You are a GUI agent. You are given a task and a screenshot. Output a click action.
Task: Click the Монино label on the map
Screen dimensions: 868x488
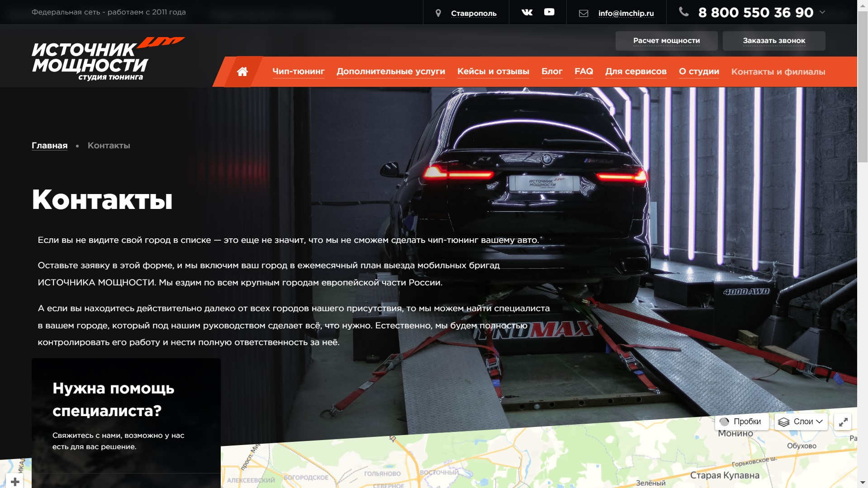[735, 433]
